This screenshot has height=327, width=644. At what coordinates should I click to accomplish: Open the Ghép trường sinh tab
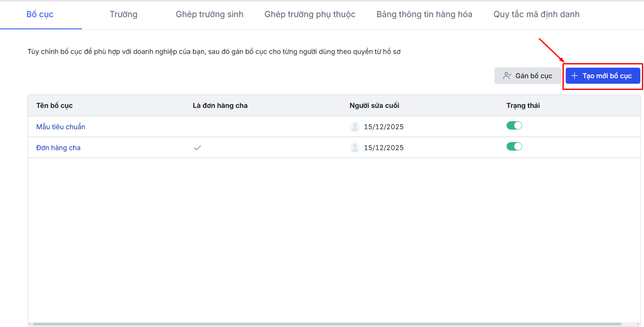click(x=209, y=15)
